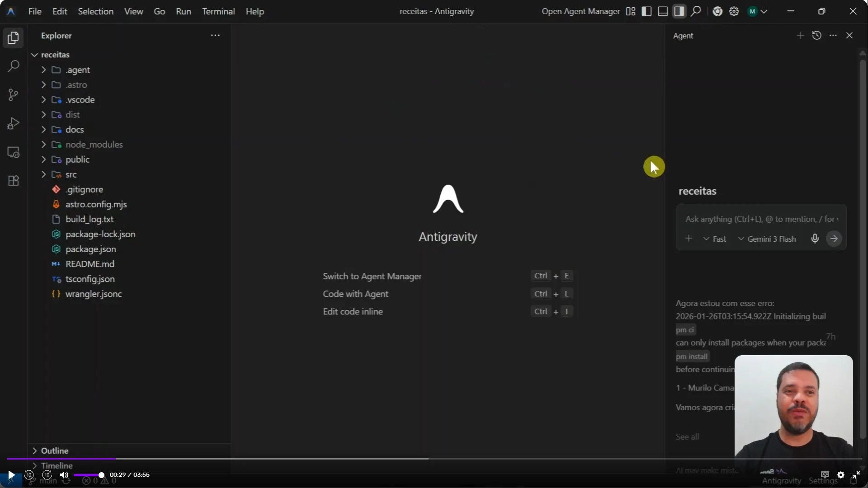Image resolution: width=868 pixels, height=488 pixels.
Task: Close the Agent panel
Action: [849, 35]
